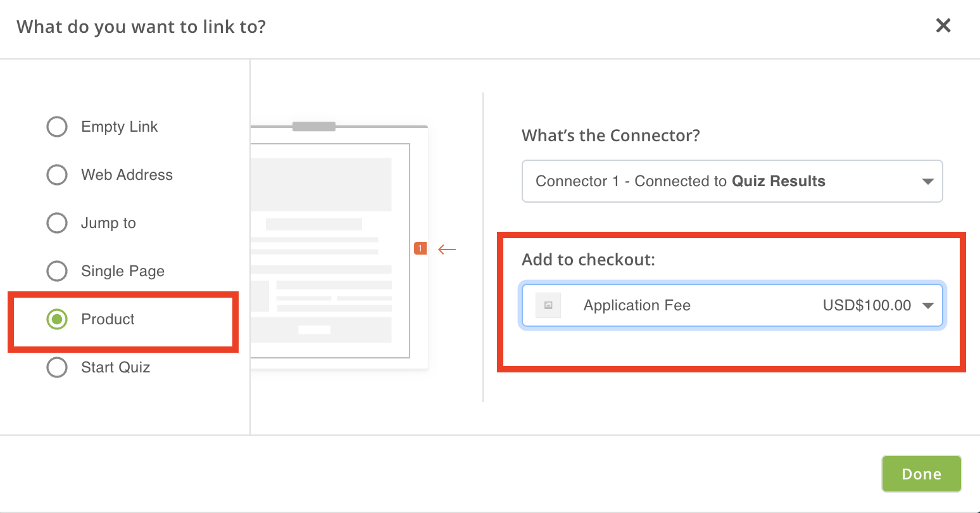The height and width of the screenshot is (513, 980).
Task: Close the link dialog with X icon
Action: pos(943,25)
